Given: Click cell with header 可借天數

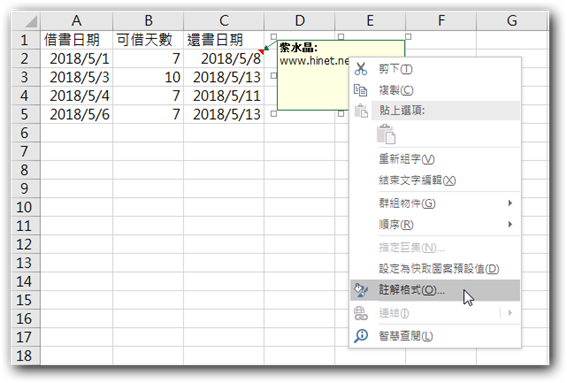Looking at the screenshot, I should pos(148,40).
